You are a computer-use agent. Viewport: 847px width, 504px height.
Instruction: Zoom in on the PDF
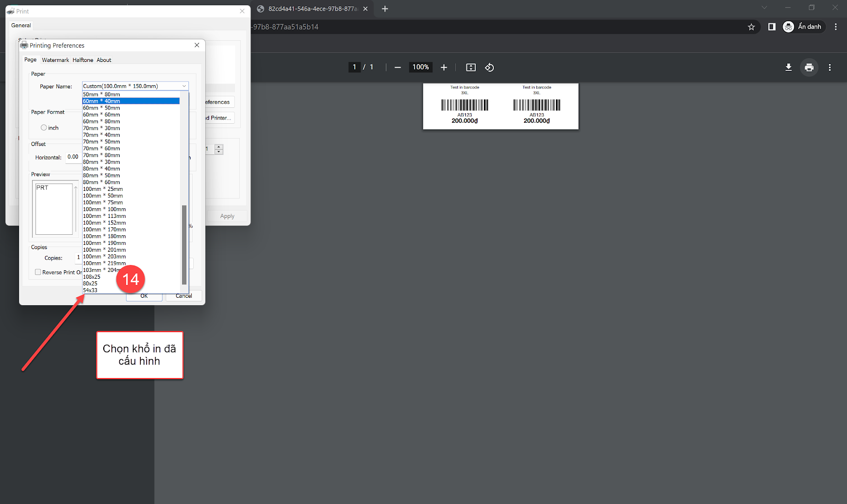[444, 67]
